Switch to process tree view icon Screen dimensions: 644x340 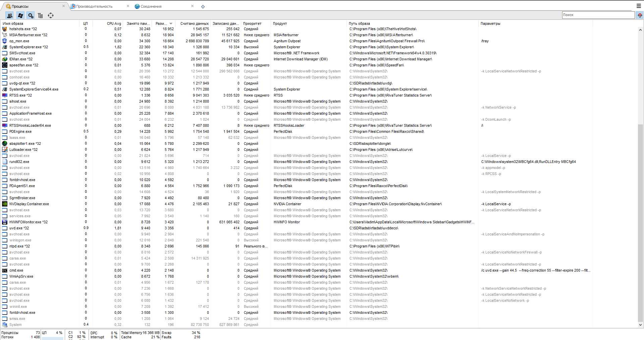41,15
